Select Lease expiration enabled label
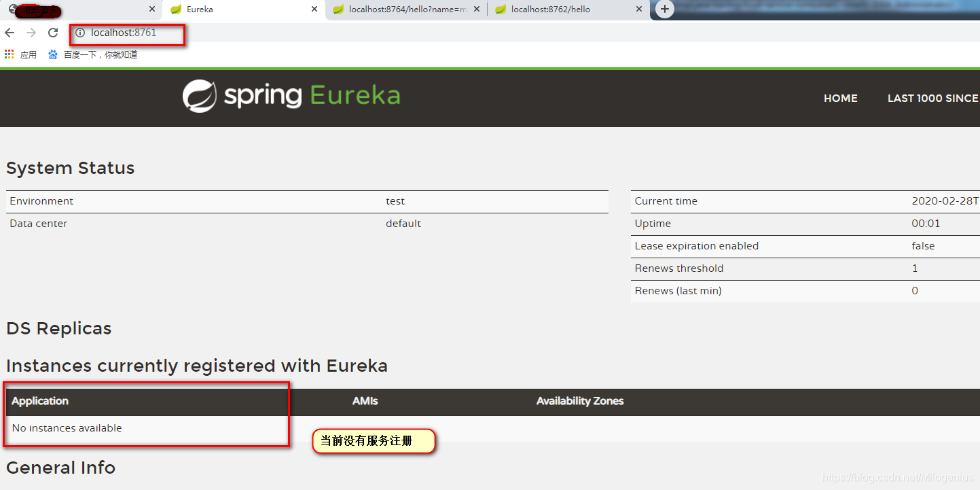980x490 pixels. pos(697,246)
